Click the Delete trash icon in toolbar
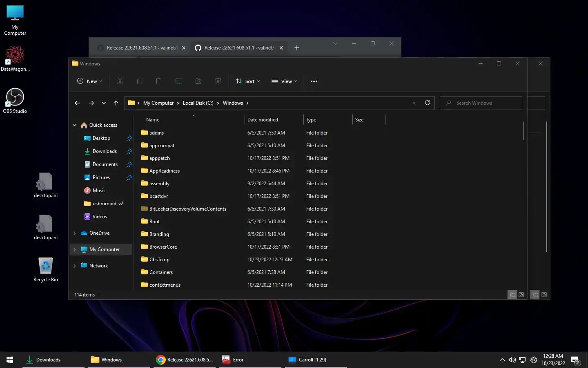 218,81
